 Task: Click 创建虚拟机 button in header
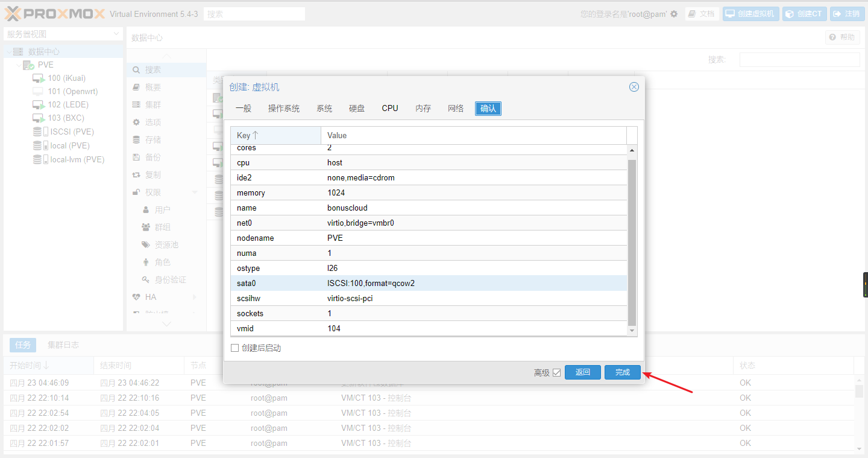point(751,14)
